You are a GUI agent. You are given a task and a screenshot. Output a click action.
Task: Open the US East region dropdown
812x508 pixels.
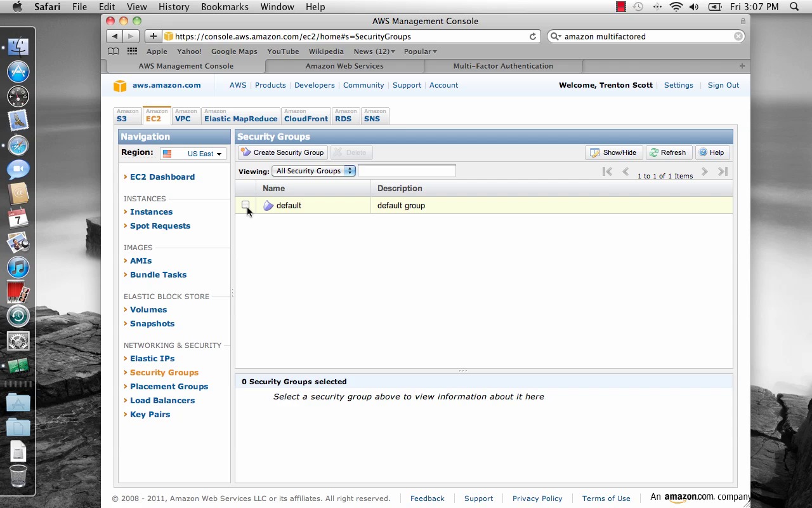click(193, 154)
